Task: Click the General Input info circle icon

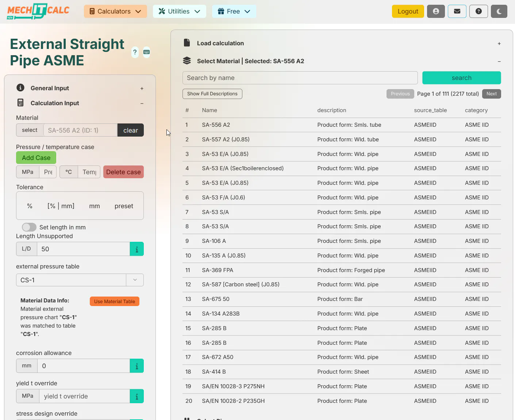Action: tap(20, 88)
